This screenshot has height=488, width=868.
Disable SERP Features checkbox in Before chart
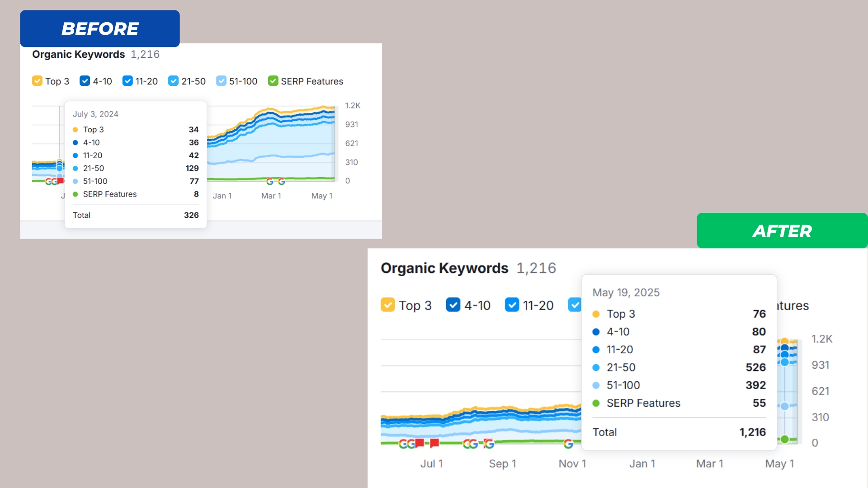(x=273, y=81)
